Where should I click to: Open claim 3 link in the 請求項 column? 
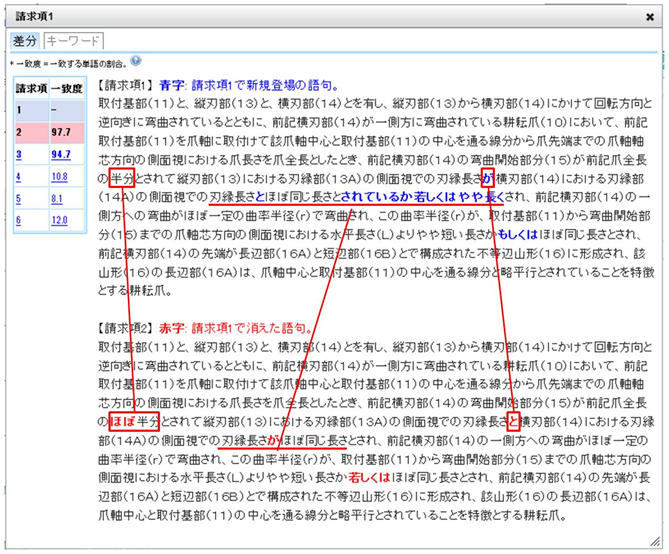point(18,155)
